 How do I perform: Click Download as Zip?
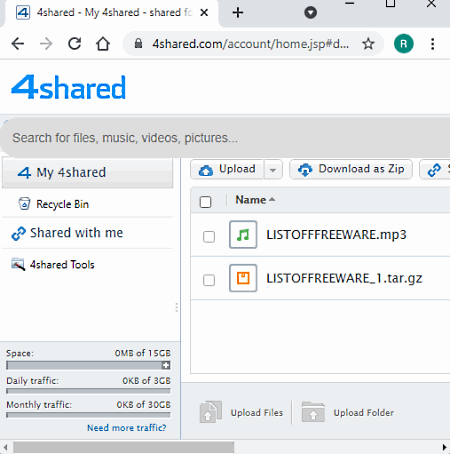tap(351, 169)
